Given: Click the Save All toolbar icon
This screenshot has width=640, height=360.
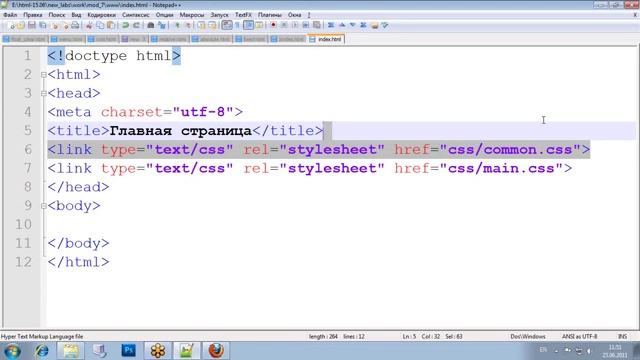Looking at the screenshot, I should pyautogui.click(x=42, y=25).
